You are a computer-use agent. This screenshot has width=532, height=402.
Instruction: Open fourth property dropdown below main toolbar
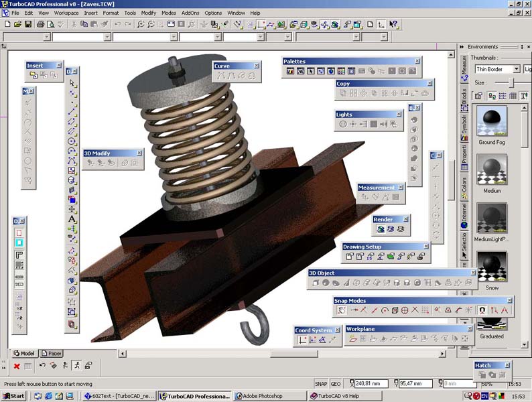click(x=218, y=37)
